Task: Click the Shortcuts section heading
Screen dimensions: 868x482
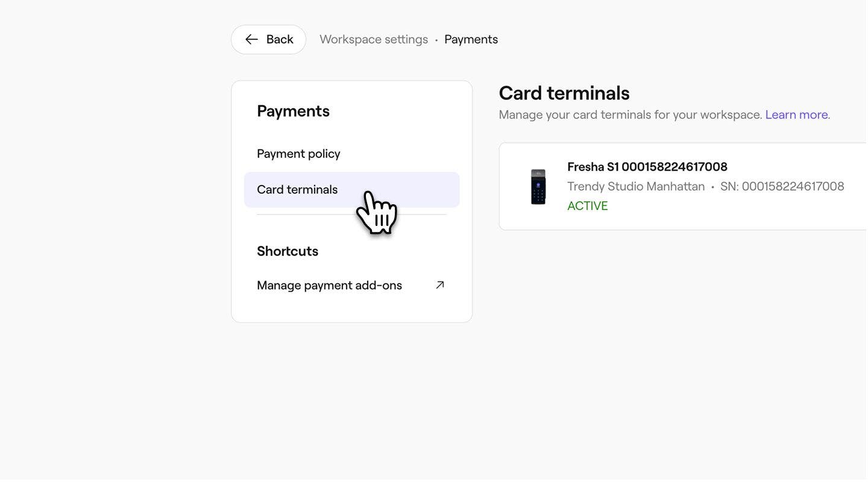Action: point(288,251)
